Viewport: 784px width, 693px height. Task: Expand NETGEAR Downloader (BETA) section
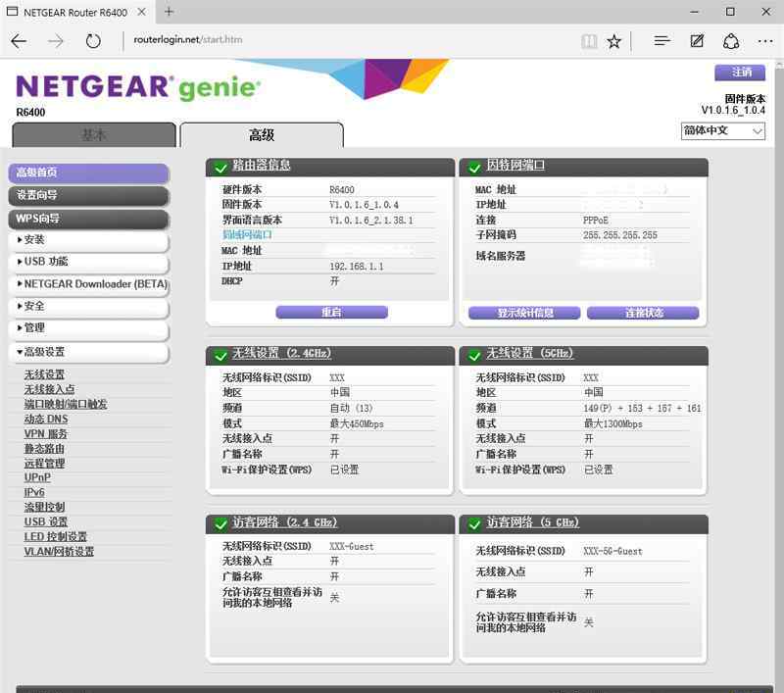click(88, 284)
